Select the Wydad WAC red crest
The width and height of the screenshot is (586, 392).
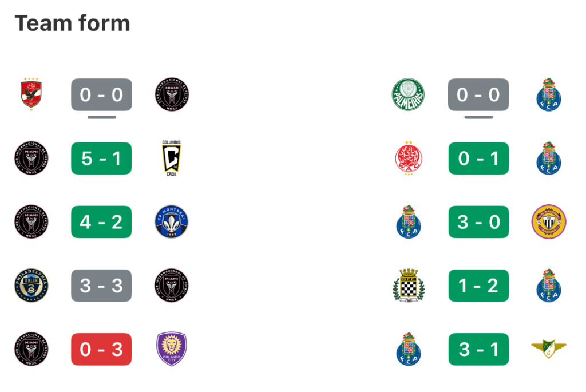(409, 158)
